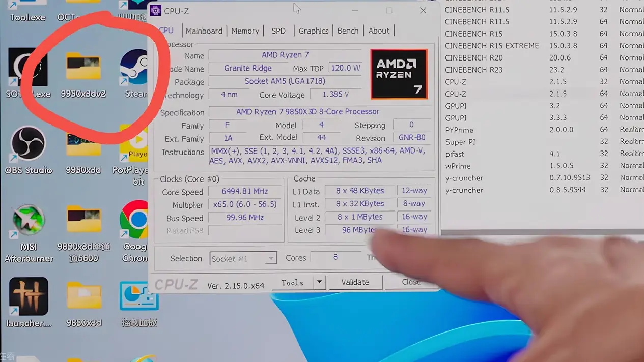Viewport: 644px width, 362px height.
Task: Select the CPU-Z 2.1.5 32-bit row
Action: point(543,82)
